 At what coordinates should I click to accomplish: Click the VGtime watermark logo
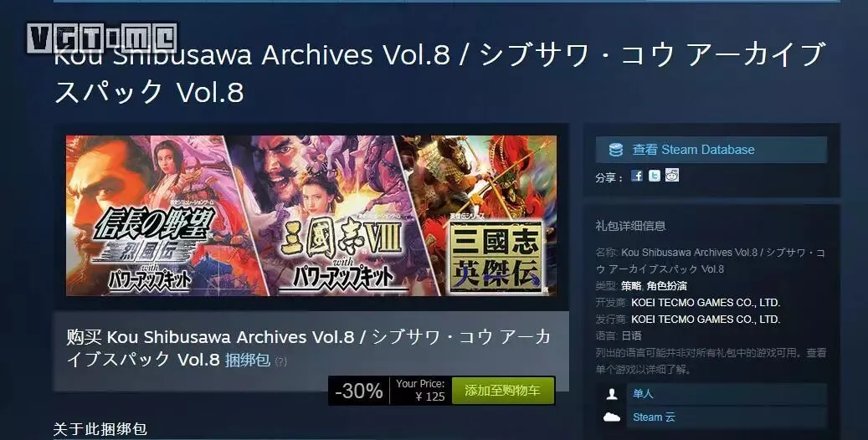tap(102, 38)
